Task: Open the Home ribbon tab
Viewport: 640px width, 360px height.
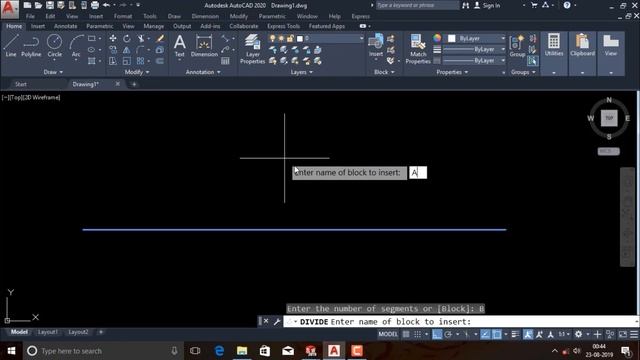Action: [x=14, y=26]
